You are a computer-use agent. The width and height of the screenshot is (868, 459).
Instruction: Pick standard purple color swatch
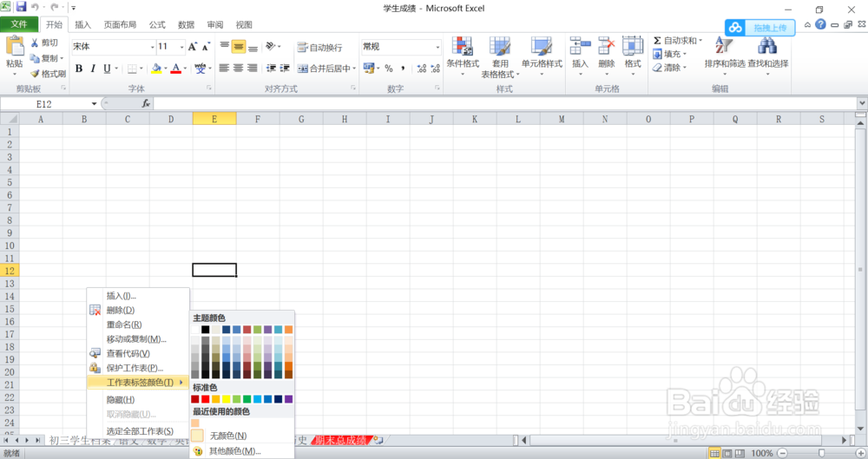[288, 399]
